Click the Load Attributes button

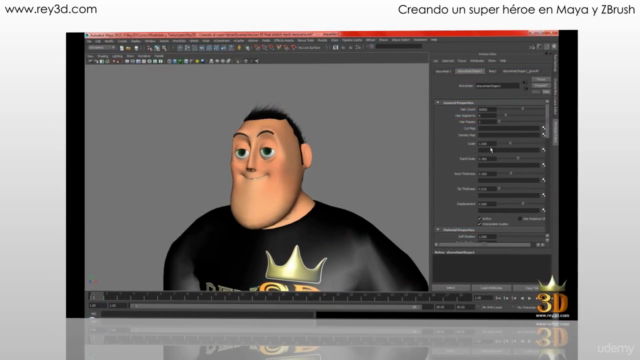click(x=491, y=288)
